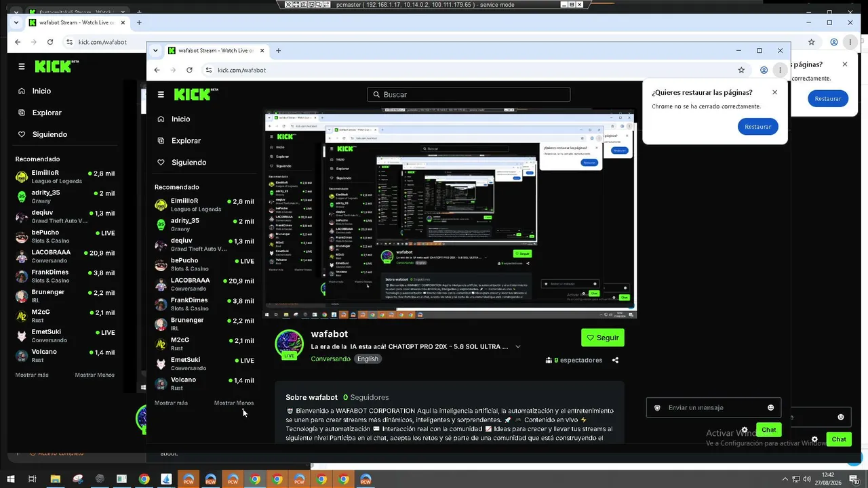
Task: Select dequiv in front window recommended list
Action: pos(204,245)
